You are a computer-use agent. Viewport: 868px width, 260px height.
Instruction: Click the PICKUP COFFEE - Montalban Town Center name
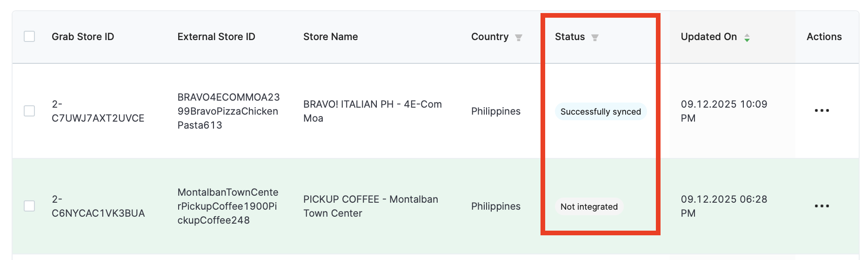tap(371, 206)
